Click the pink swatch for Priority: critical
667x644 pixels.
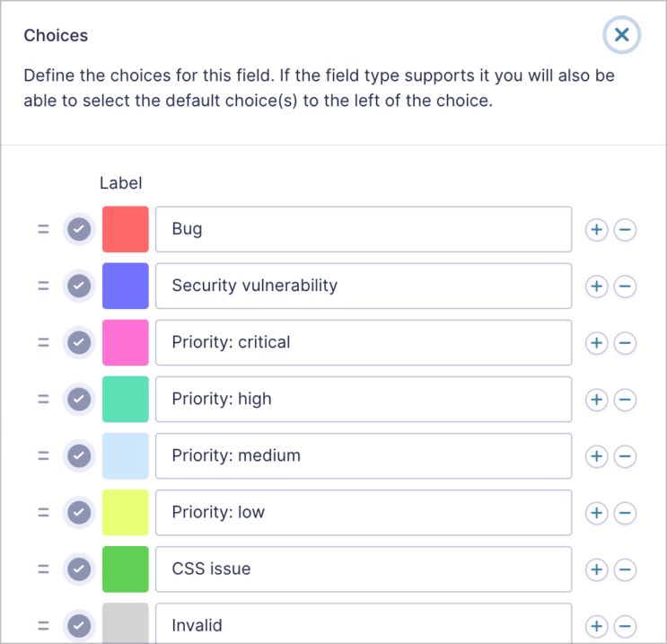pyautogui.click(x=126, y=343)
